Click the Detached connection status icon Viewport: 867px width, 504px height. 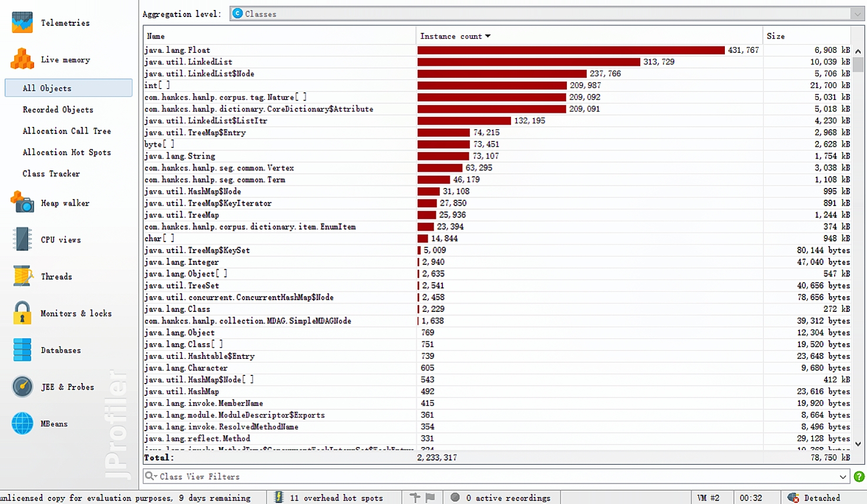pos(793,498)
